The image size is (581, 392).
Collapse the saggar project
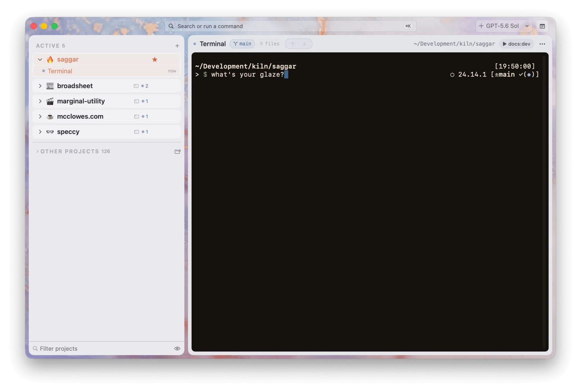(40, 59)
